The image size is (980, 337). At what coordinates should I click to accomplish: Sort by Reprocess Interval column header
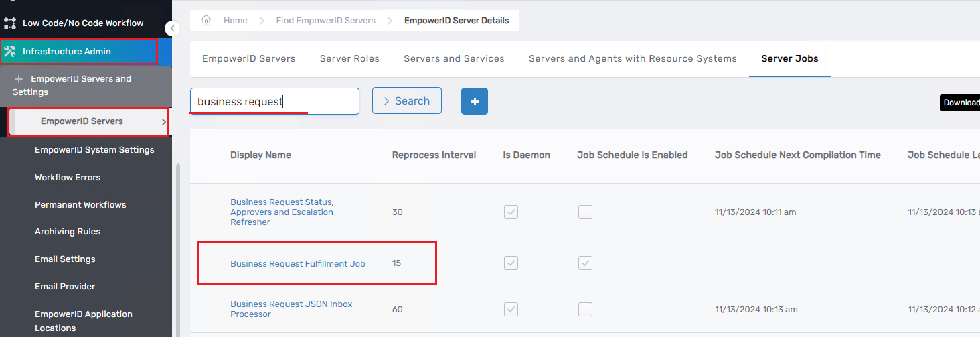point(434,155)
